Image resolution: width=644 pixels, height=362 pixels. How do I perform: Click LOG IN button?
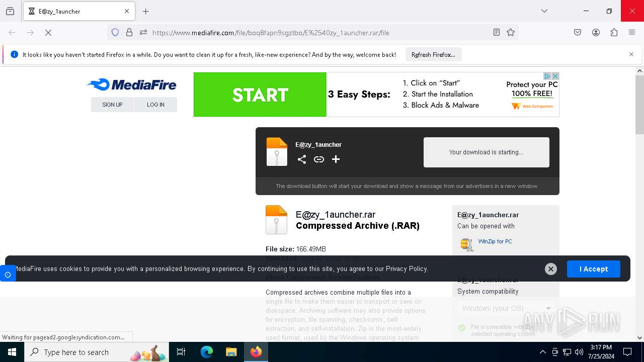point(155,105)
